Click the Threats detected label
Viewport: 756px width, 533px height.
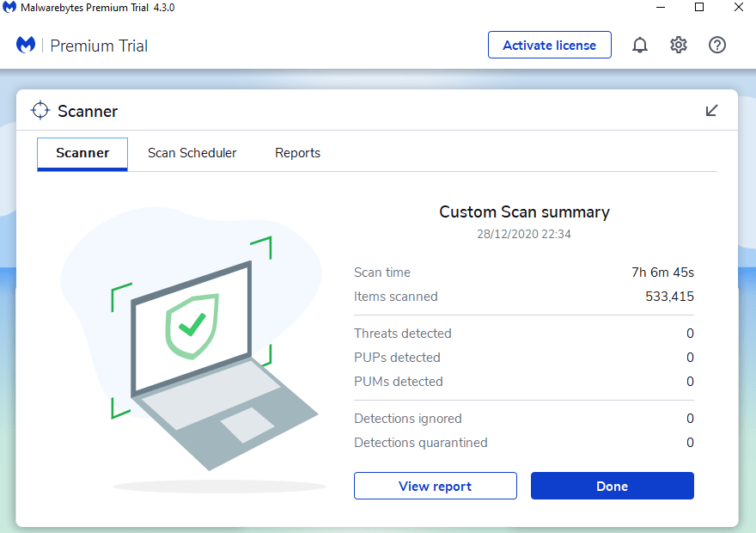pos(403,334)
